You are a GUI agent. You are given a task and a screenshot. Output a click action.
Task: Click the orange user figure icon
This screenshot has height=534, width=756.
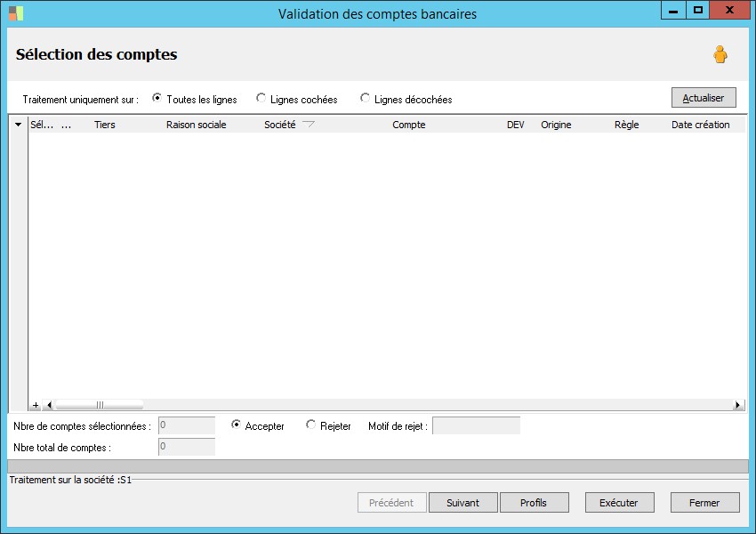(x=720, y=54)
